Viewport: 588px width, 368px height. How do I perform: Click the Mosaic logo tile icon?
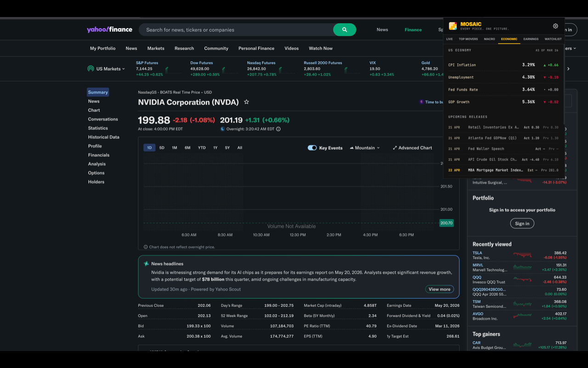point(453,26)
